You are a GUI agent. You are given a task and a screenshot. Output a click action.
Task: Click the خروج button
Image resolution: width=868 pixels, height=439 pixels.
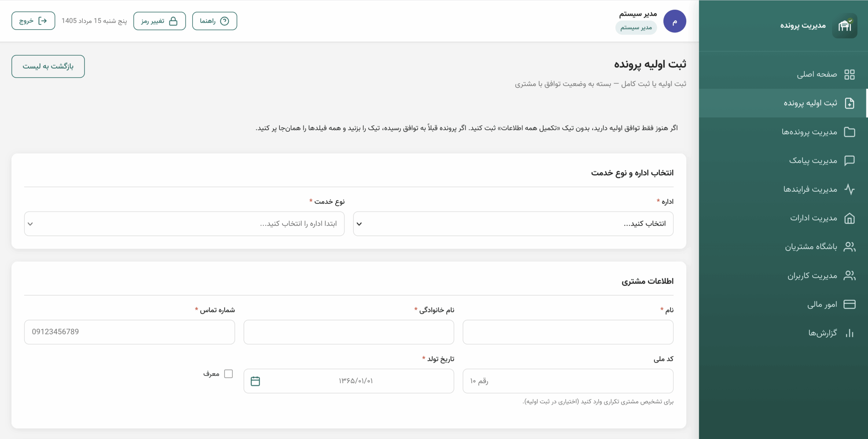(x=33, y=21)
